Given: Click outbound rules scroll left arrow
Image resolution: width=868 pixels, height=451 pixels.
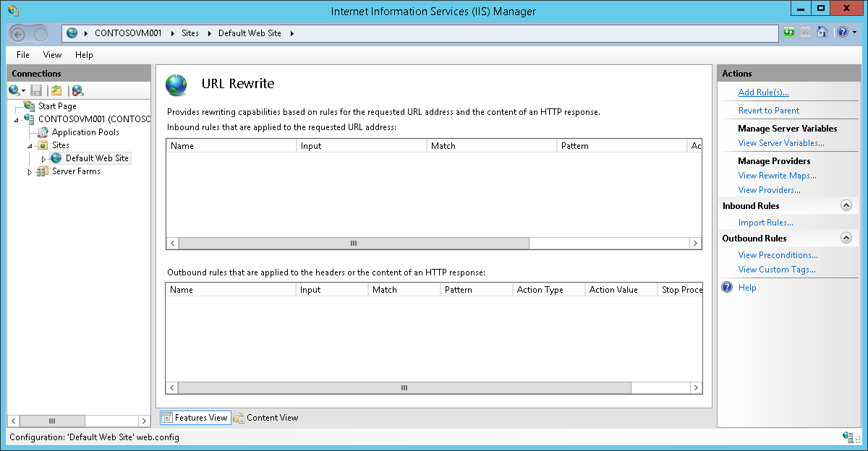Looking at the screenshot, I should tap(172, 387).
